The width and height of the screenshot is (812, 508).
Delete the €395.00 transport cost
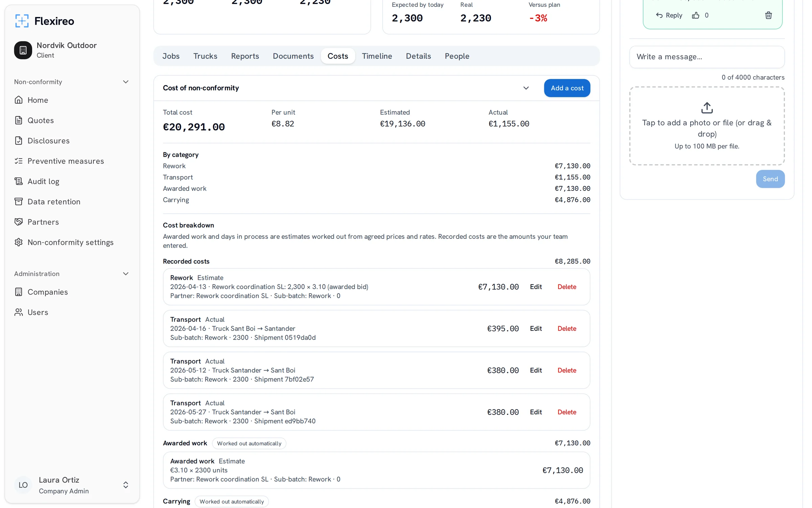click(x=567, y=329)
